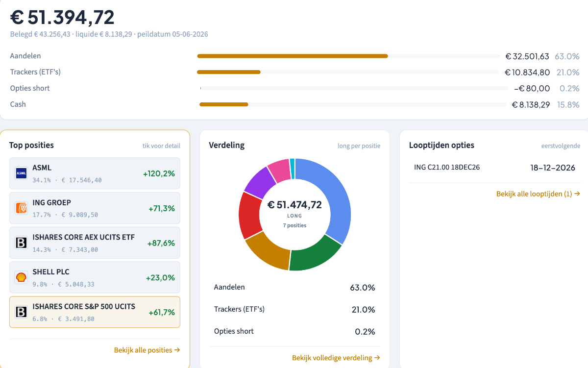Click the Belegd and liquide summary line
Viewport: 588px width, 368px height.
click(x=109, y=34)
